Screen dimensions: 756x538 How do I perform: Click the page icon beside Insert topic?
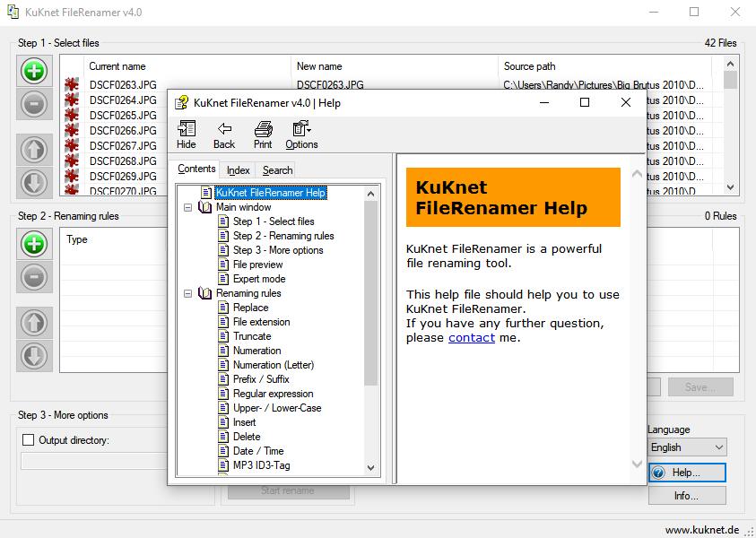pyautogui.click(x=223, y=421)
